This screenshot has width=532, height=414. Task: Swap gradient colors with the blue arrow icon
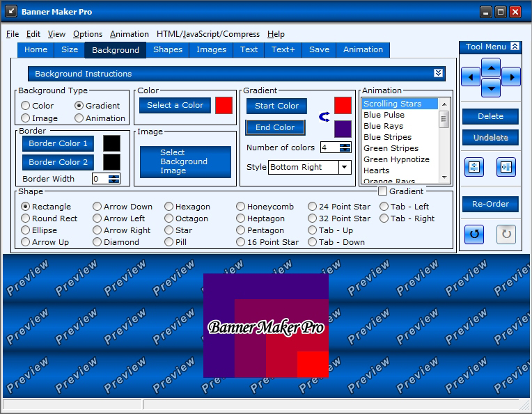[324, 117]
